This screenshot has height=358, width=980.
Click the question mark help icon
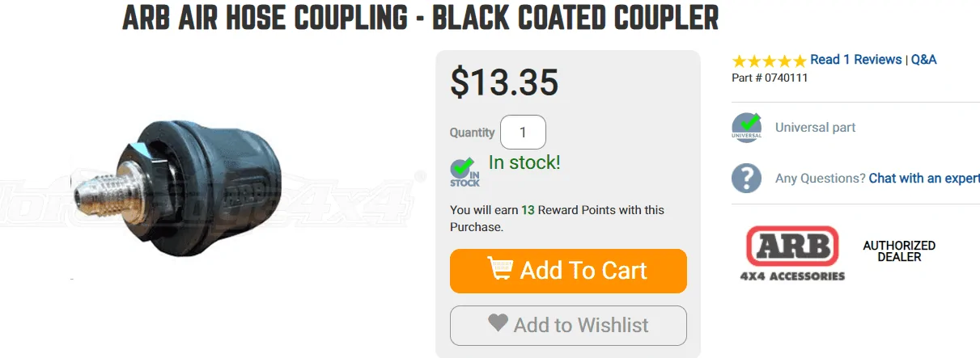tap(746, 178)
